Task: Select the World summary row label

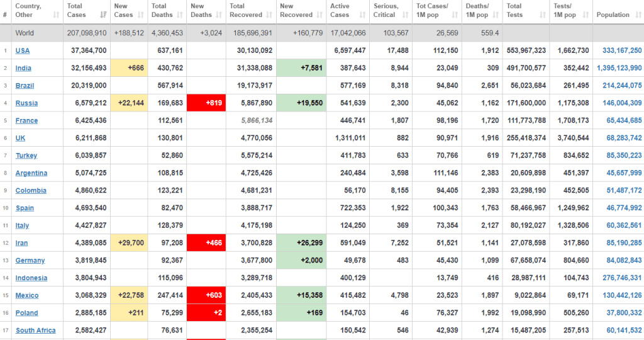Action: point(25,33)
